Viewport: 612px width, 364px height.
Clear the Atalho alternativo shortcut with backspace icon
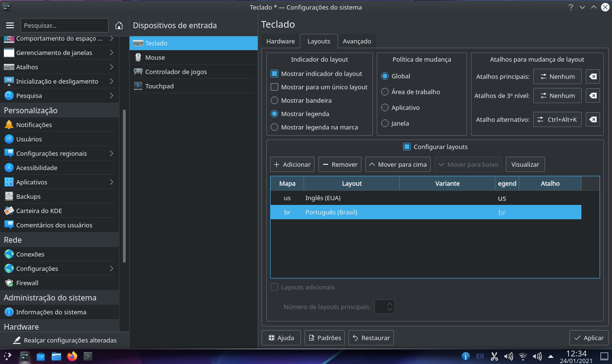pyautogui.click(x=592, y=119)
